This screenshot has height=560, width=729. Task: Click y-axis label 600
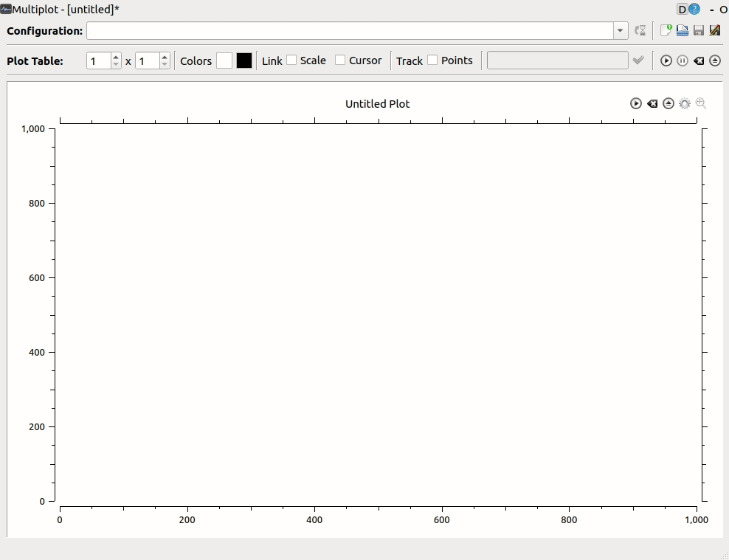pyautogui.click(x=37, y=277)
